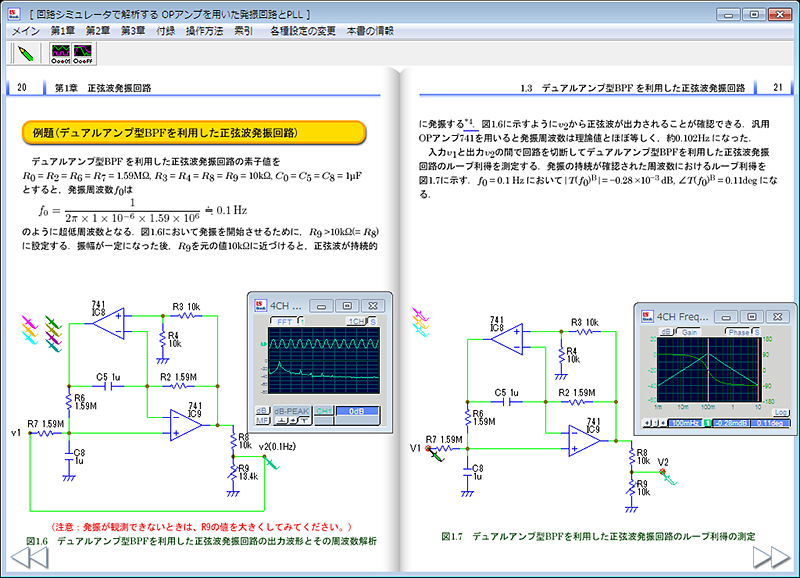Click the 0dB readout field in FFT window

[x=357, y=411]
